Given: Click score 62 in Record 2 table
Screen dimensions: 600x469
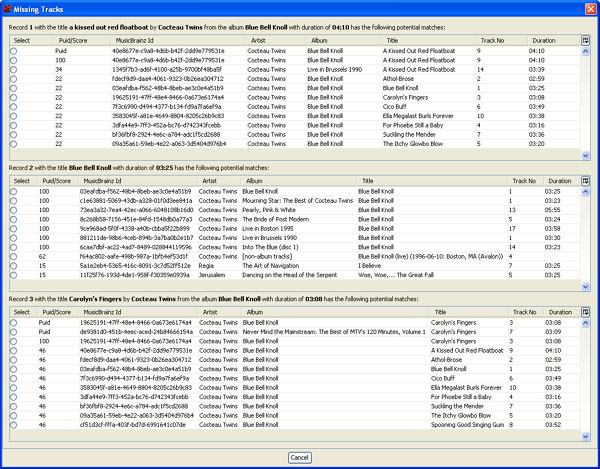Looking at the screenshot, I should pyautogui.click(x=42, y=257).
